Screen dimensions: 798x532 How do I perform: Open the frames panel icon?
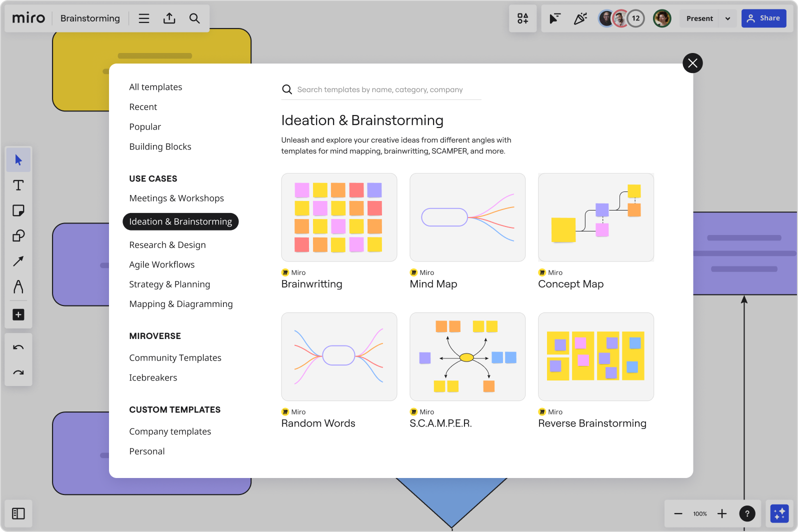click(x=18, y=513)
